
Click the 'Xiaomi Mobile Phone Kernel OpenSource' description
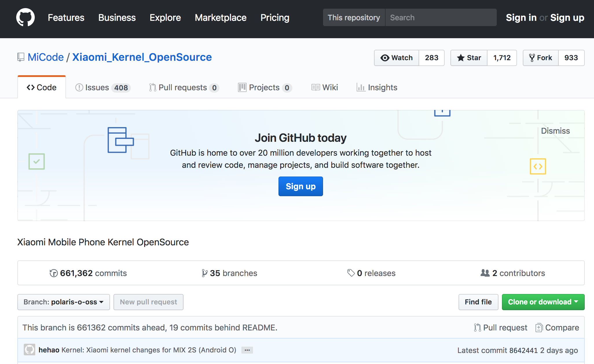(103, 242)
